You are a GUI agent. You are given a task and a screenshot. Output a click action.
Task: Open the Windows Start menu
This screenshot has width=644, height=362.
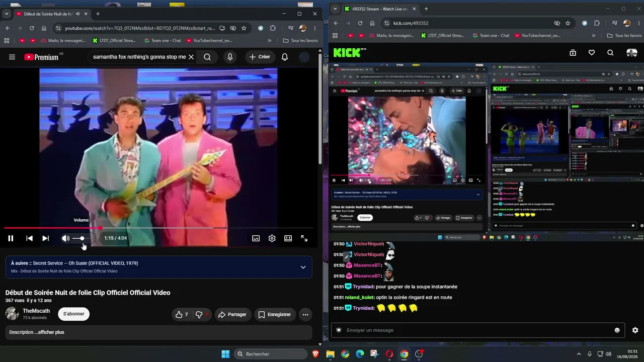225,354
